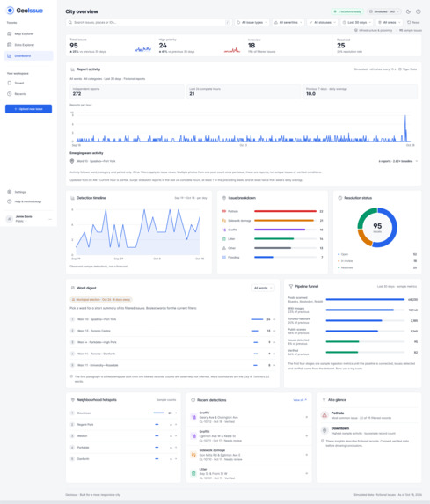This screenshot has height=504, width=430.
Task: Click the Issue breakdown header icon
Action: click(224, 198)
